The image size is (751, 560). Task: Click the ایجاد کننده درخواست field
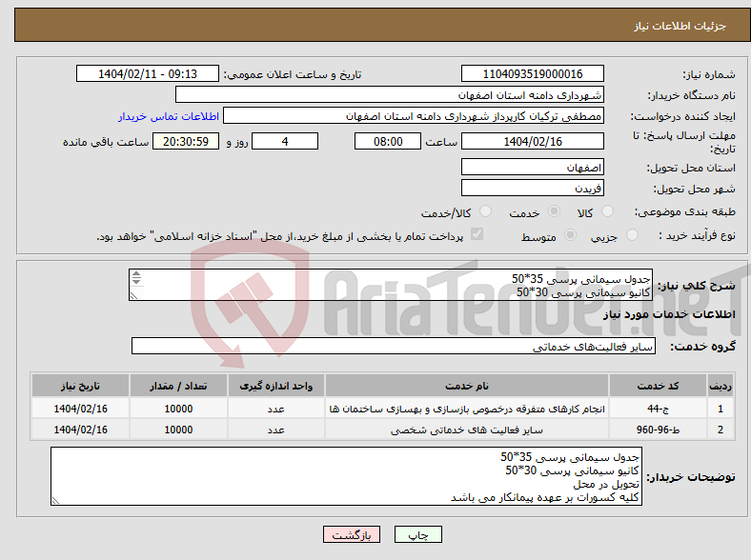pyautogui.click(x=414, y=116)
